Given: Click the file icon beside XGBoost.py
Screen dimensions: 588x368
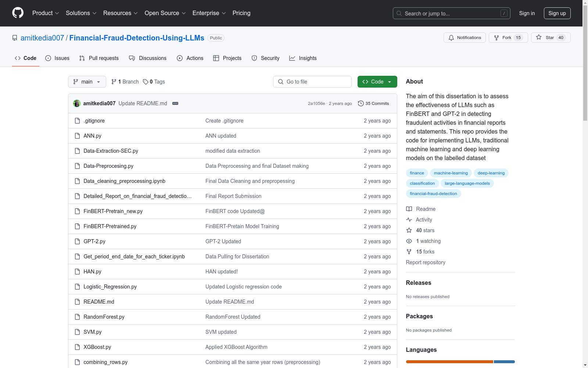Looking at the screenshot, I should click(77, 347).
